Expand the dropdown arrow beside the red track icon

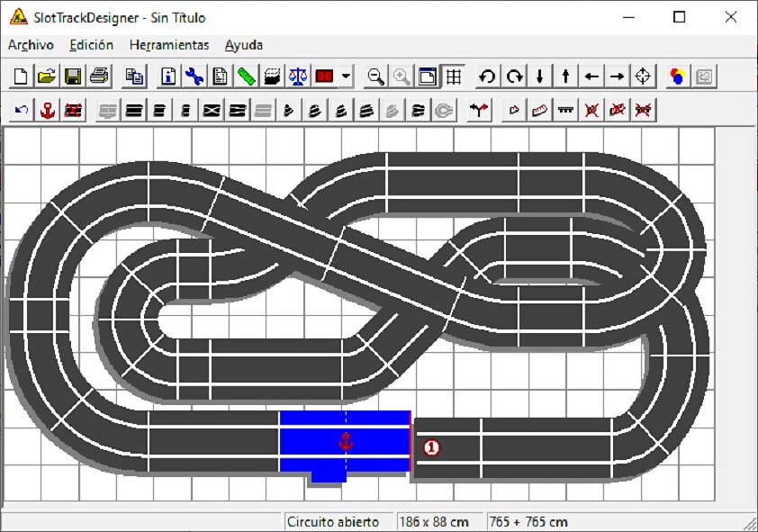point(346,77)
